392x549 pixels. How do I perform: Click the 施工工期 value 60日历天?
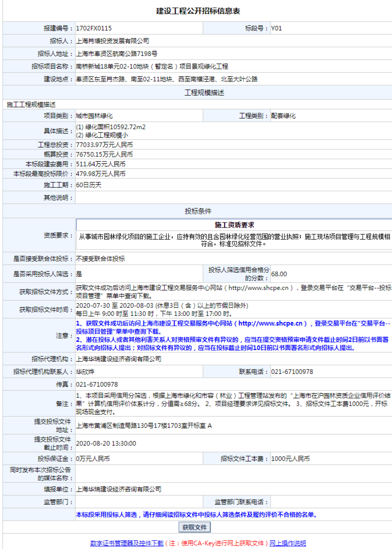89,184
